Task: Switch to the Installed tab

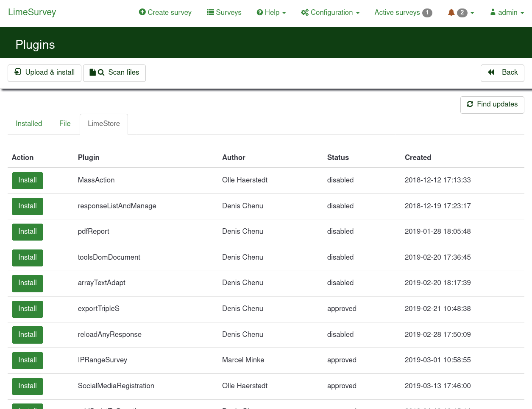Action: (x=29, y=123)
